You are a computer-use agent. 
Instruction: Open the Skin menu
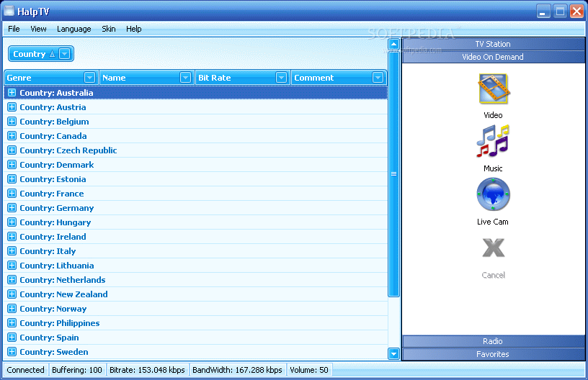109,29
